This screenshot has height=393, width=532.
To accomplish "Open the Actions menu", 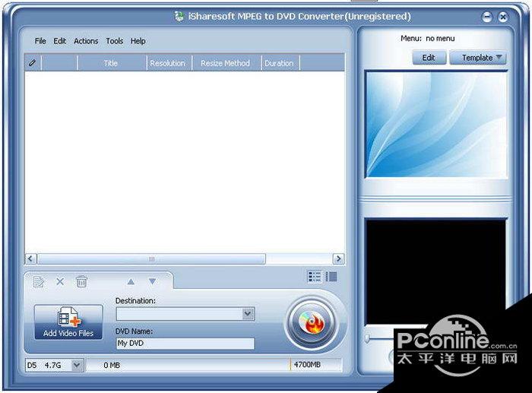I will coord(86,41).
